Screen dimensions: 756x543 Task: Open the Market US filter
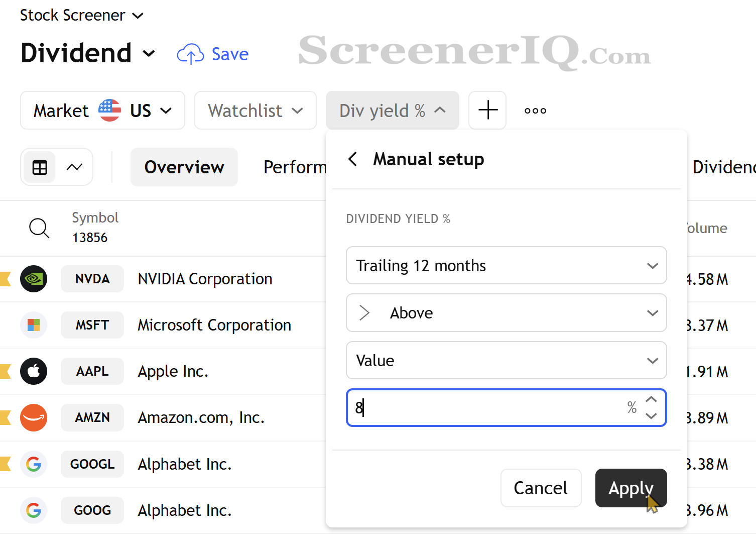102,111
